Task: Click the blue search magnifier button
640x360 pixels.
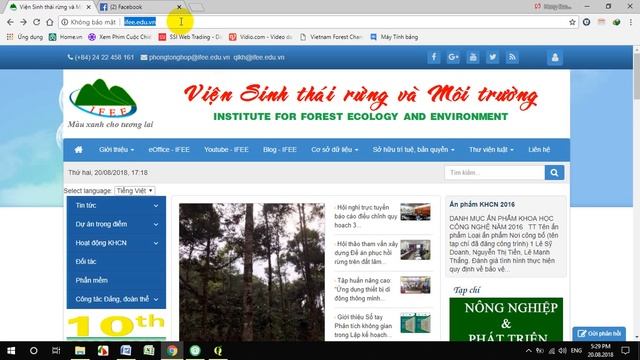Action: point(554,173)
